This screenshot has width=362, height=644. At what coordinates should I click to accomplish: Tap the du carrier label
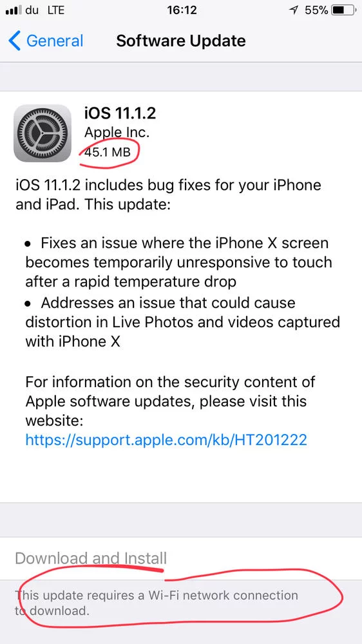point(32,11)
